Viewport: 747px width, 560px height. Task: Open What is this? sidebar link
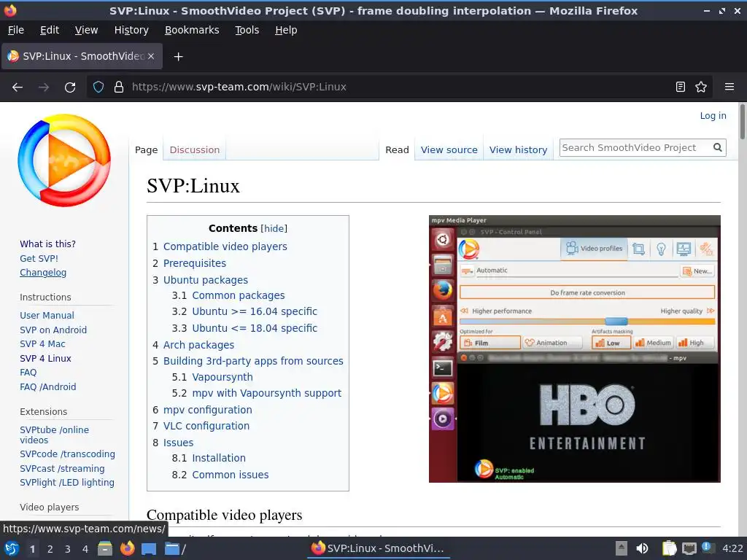click(47, 244)
